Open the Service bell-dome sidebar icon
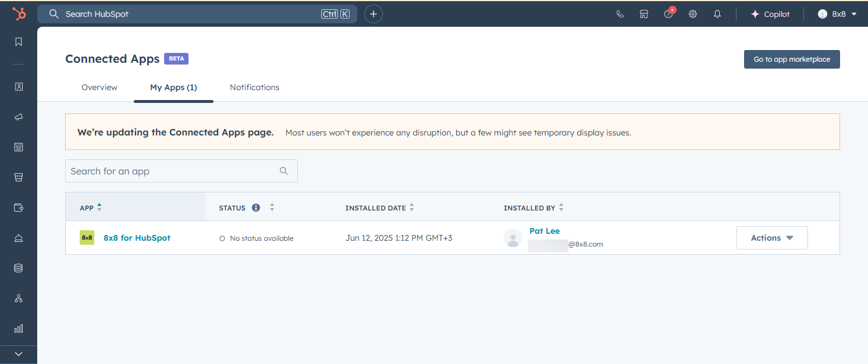This screenshot has height=364, width=868. coord(19,238)
